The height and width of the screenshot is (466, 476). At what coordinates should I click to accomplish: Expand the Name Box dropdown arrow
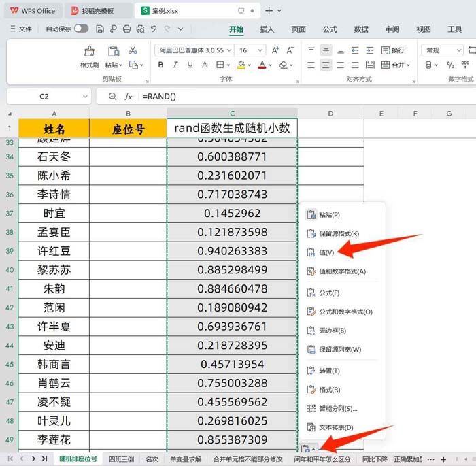pyautogui.click(x=85, y=97)
